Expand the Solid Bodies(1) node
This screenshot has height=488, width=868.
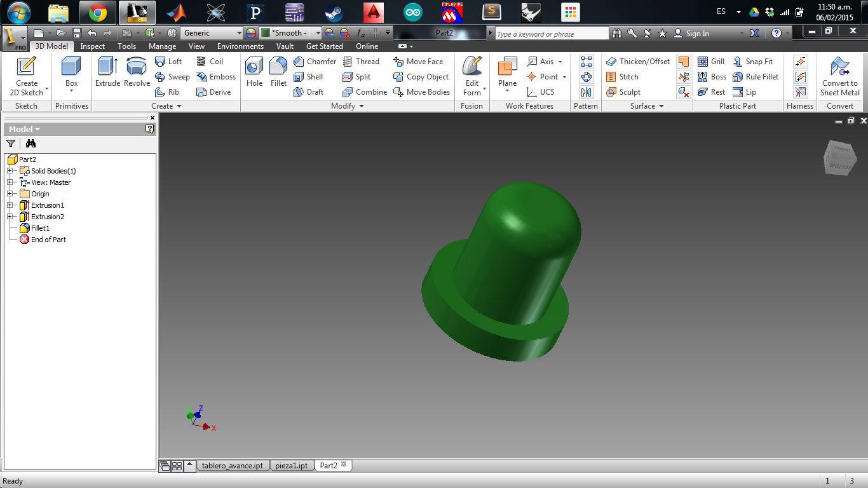(10, 171)
